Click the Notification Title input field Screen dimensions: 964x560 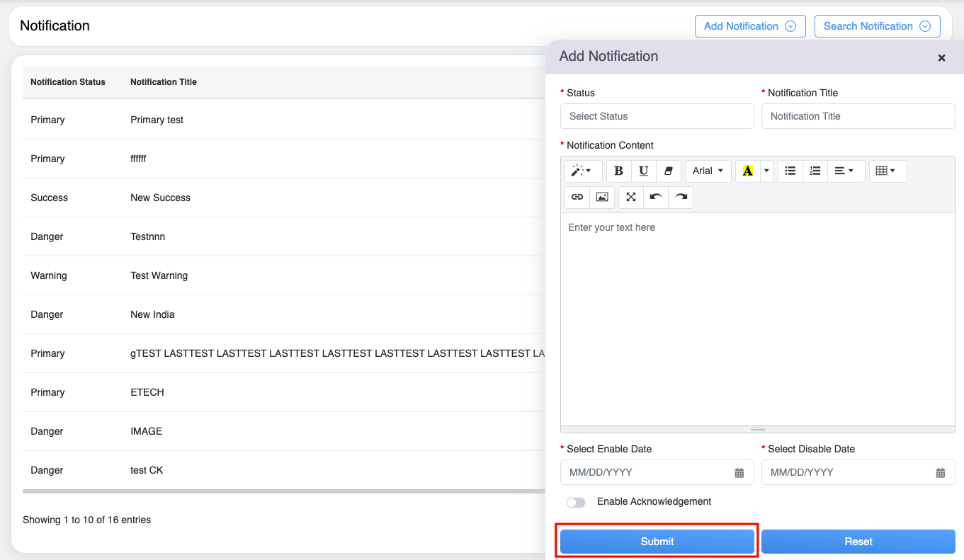858,116
